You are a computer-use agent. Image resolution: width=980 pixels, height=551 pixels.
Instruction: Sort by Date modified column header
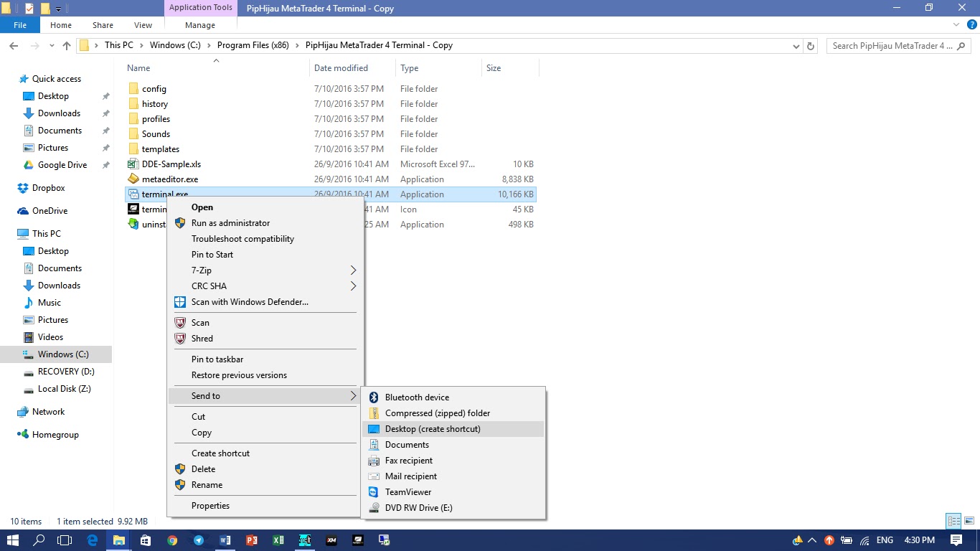(352, 68)
